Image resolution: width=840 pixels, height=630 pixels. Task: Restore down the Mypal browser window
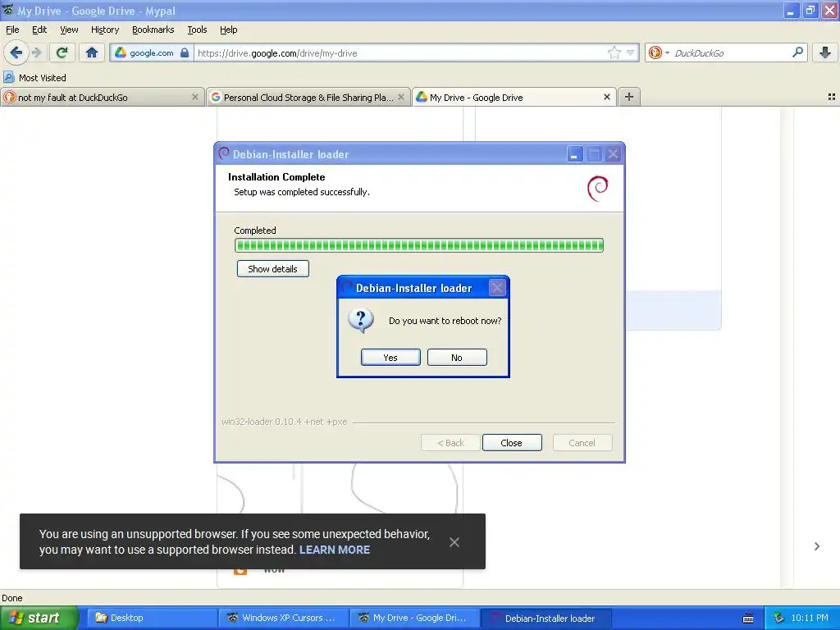click(810, 10)
